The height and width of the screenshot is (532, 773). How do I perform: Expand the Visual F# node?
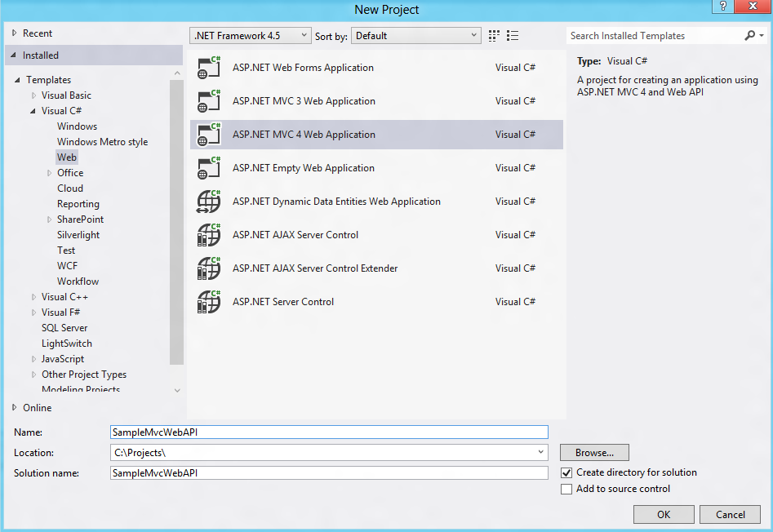(33, 313)
